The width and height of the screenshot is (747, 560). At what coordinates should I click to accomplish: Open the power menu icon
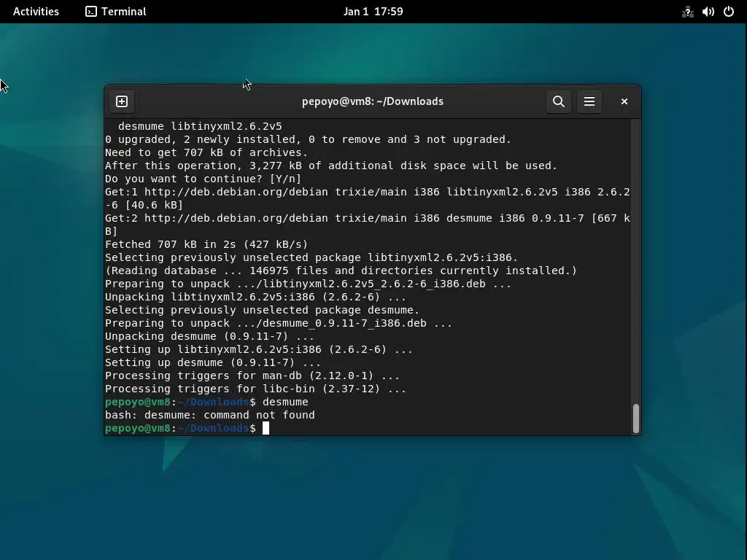point(729,12)
